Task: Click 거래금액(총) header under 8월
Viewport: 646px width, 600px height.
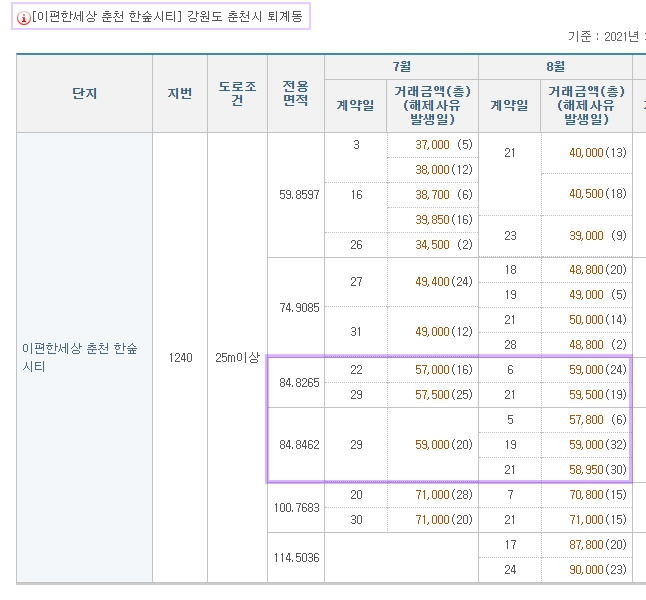Action: 586,105
